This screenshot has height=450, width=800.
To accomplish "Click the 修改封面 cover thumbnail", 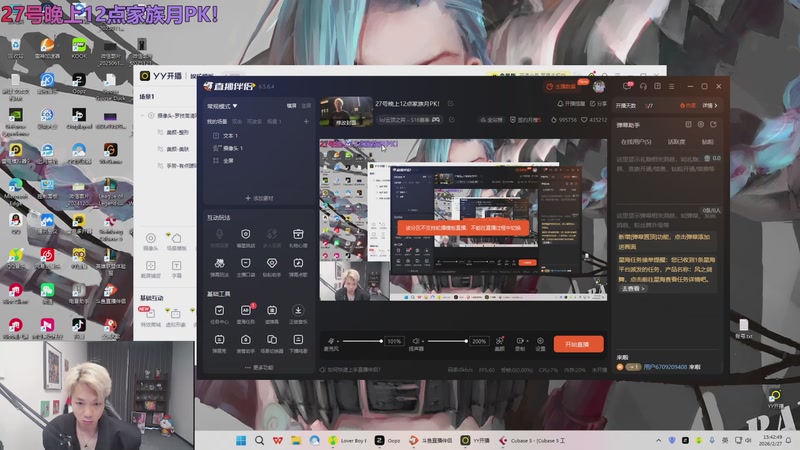I will pyautogui.click(x=346, y=112).
